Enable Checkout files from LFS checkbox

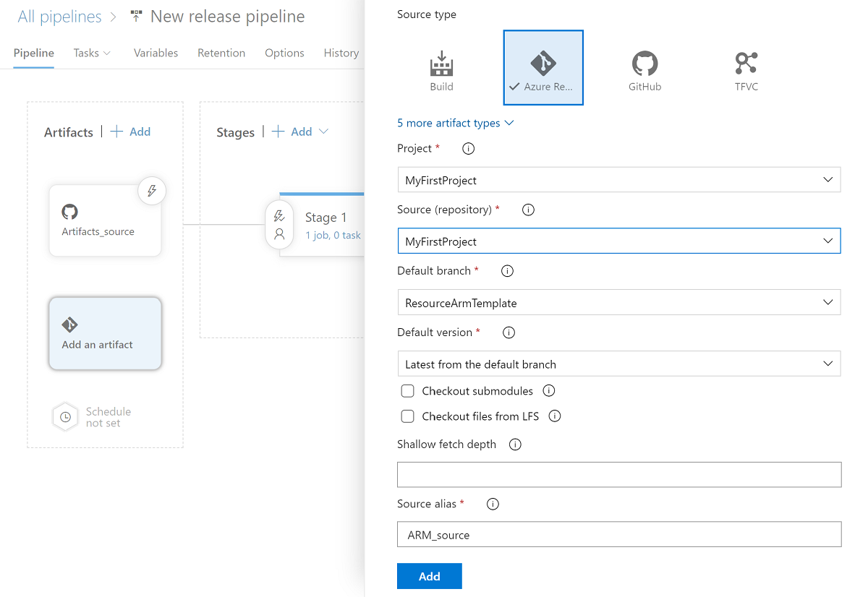coord(408,416)
